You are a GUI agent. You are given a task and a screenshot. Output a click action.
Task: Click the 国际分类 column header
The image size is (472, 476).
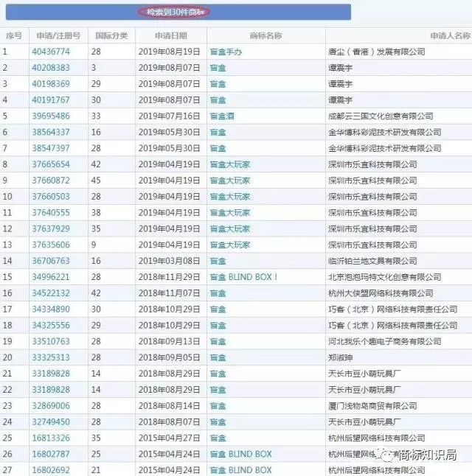click(x=111, y=36)
